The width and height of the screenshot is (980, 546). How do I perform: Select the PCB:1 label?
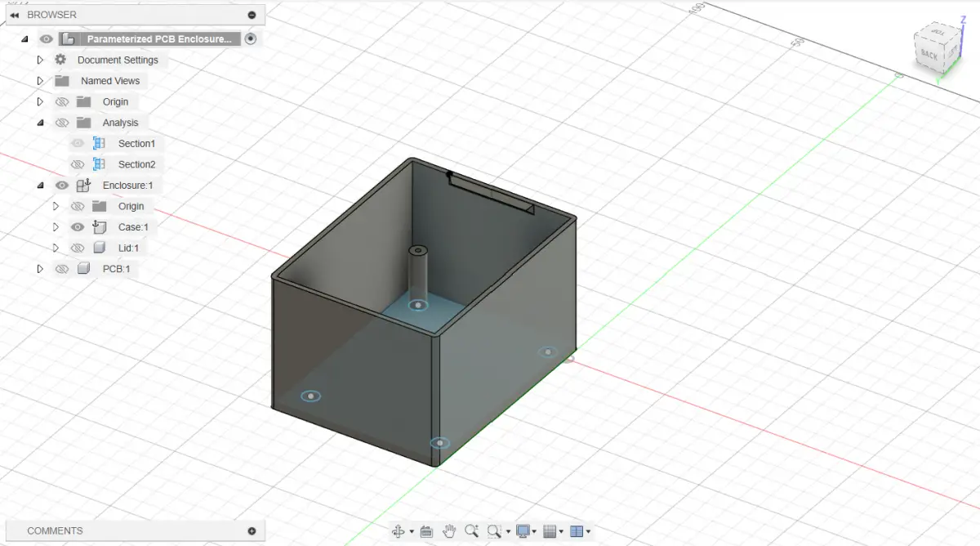(x=116, y=269)
